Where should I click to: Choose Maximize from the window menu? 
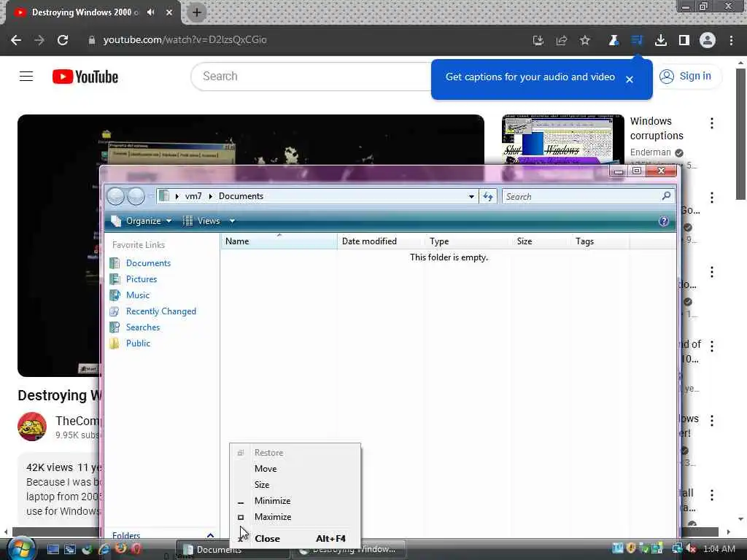(x=295, y=517)
